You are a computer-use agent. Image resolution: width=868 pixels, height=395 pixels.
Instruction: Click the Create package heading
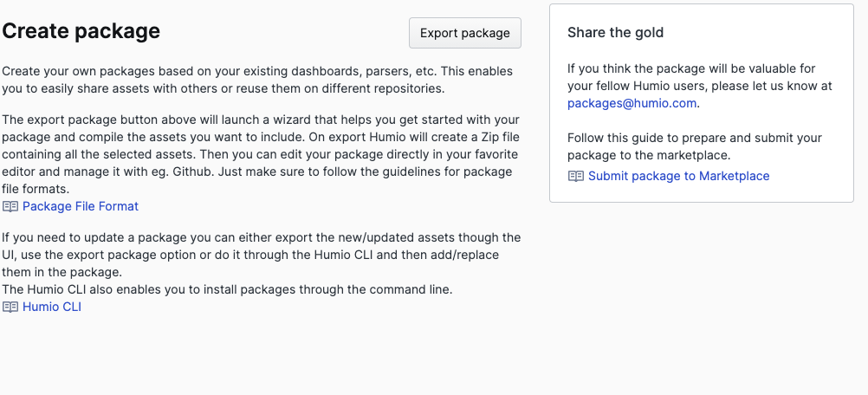tap(81, 31)
